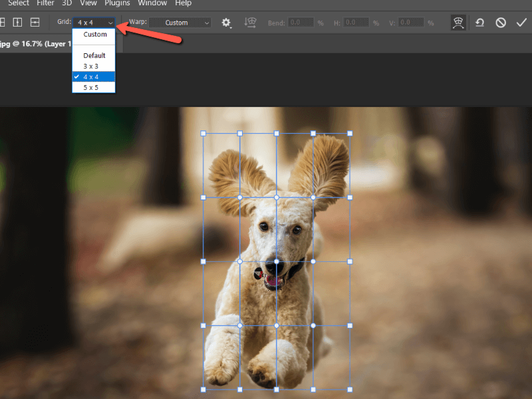Open the Plugins menu

117,4
